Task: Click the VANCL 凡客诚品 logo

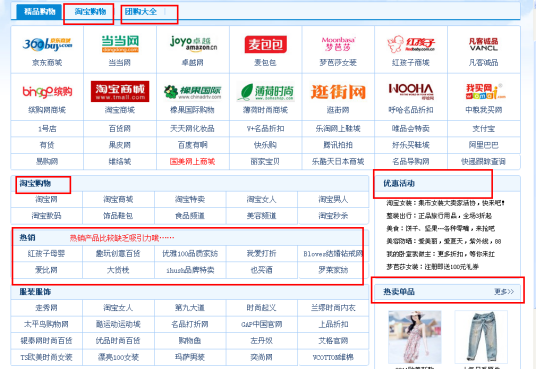Action: pos(483,44)
